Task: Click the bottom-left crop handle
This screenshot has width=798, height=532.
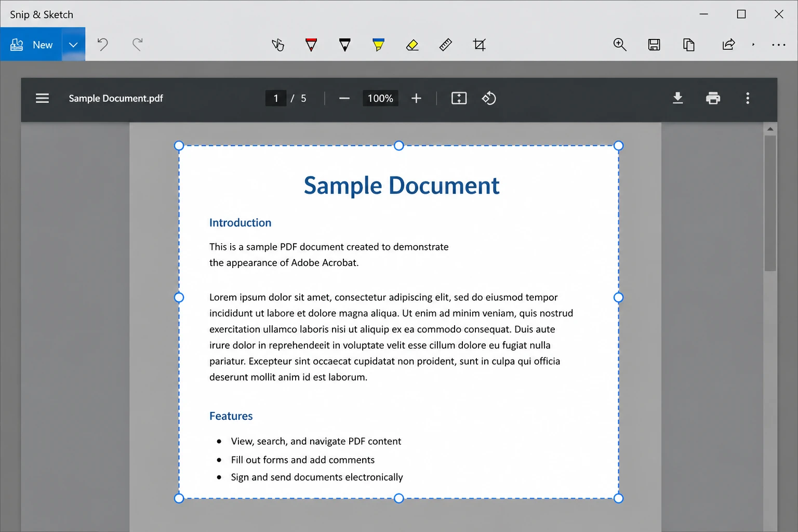Action: tap(179, 498)
